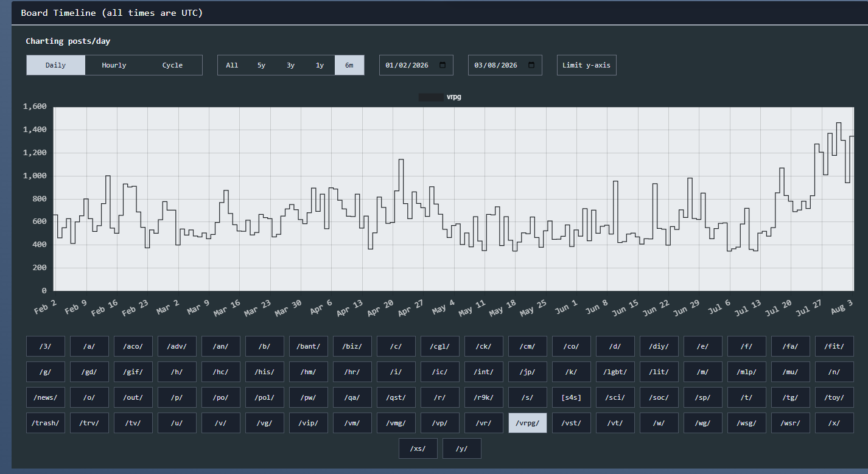Chart the /vip/ board

pyautogui.click(x=309, y=423)
